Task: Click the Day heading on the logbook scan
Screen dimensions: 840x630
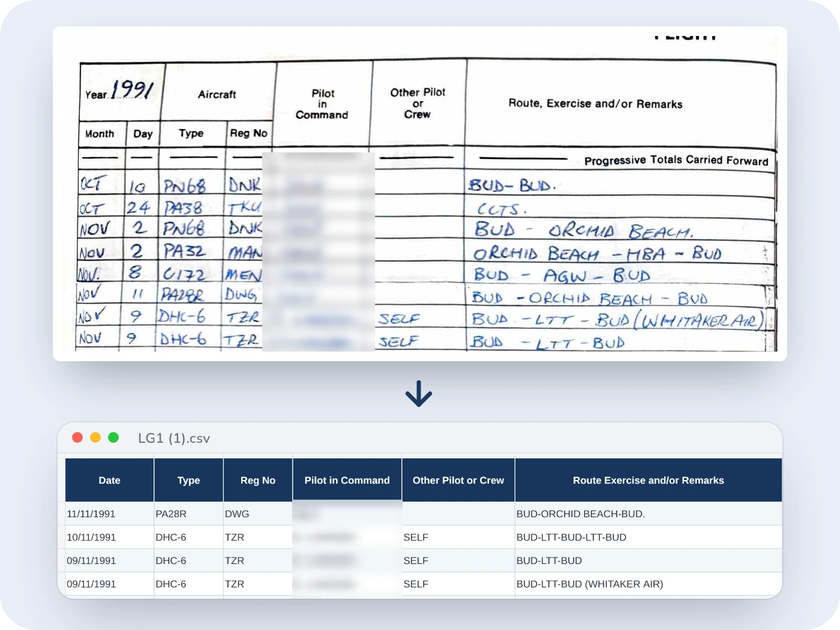Action: [143, 134]
